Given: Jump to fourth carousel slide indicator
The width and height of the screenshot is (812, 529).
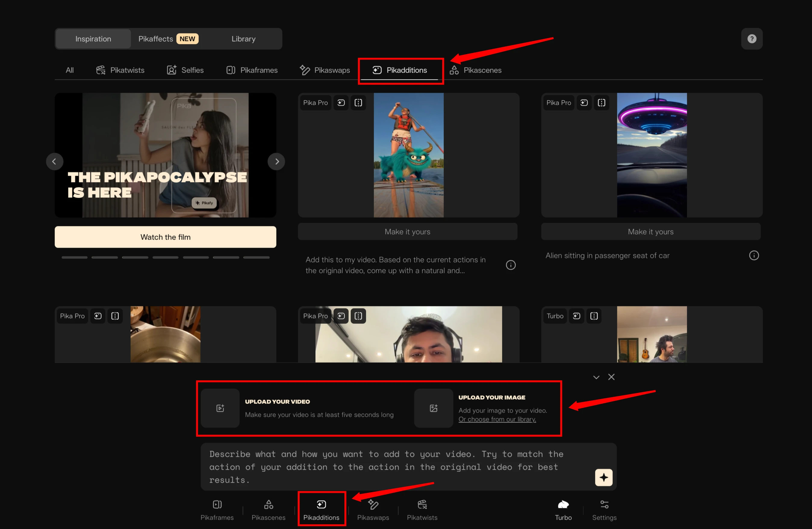Looking at the screenshot, I should pyautogui.click(x=166, y=258).
